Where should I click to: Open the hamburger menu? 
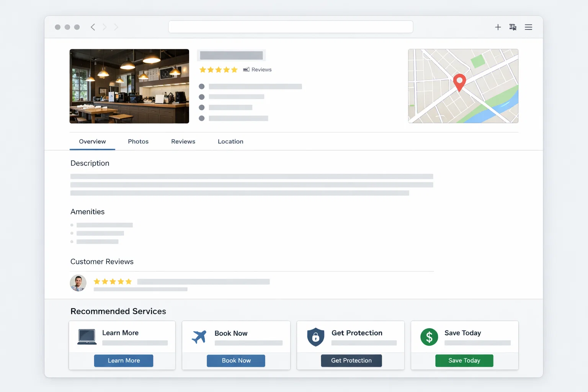point(528,27)
